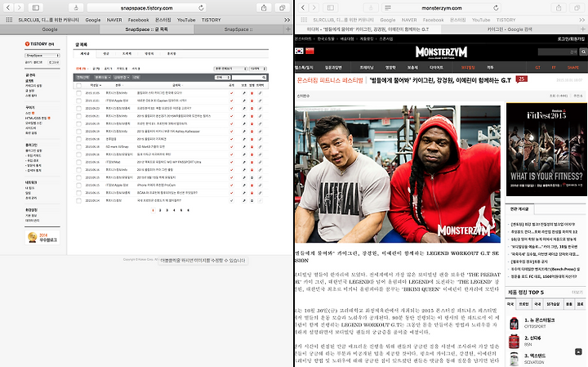
Task: Open Reader view on monsterzym.com
Action: (x=389, y=8)
